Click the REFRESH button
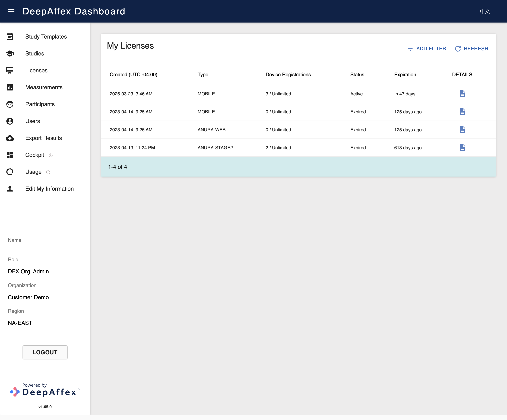 click(x=471, y=49)
